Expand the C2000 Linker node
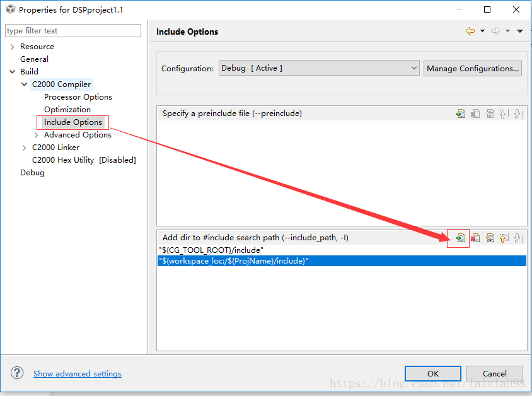Image resolution: width=532 pixels, height=396 pixels. 25,148
